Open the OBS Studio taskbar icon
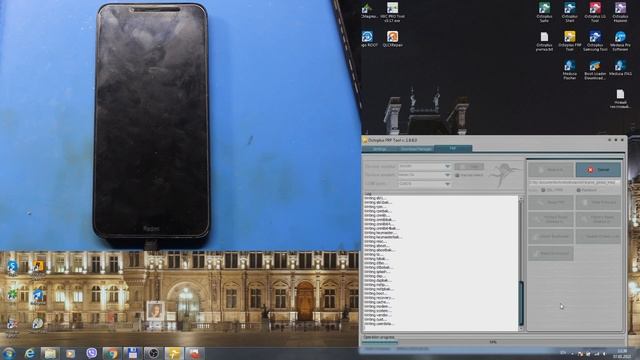This screenshot has width=640, height=360. point(153,353)
